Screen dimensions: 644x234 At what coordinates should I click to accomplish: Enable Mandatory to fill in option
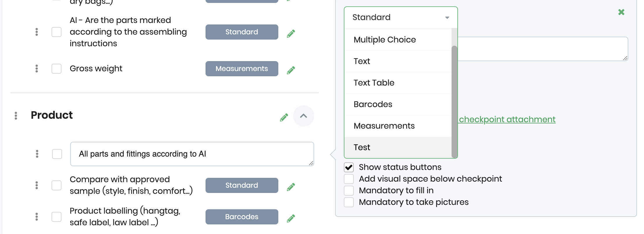[349, 191]
